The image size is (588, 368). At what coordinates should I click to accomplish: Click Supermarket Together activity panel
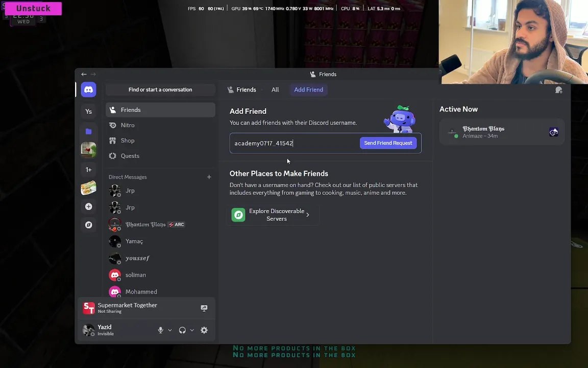pyautogui.click(x=146, y=308)
